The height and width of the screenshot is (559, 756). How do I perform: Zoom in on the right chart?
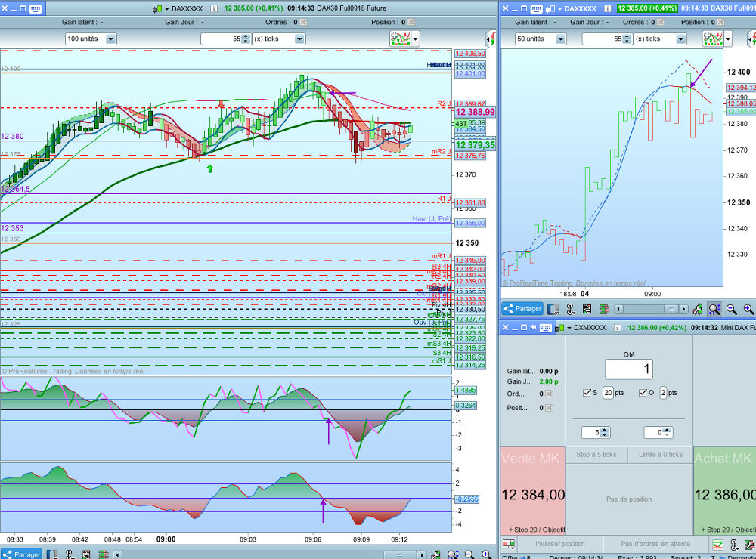[748, 309]
